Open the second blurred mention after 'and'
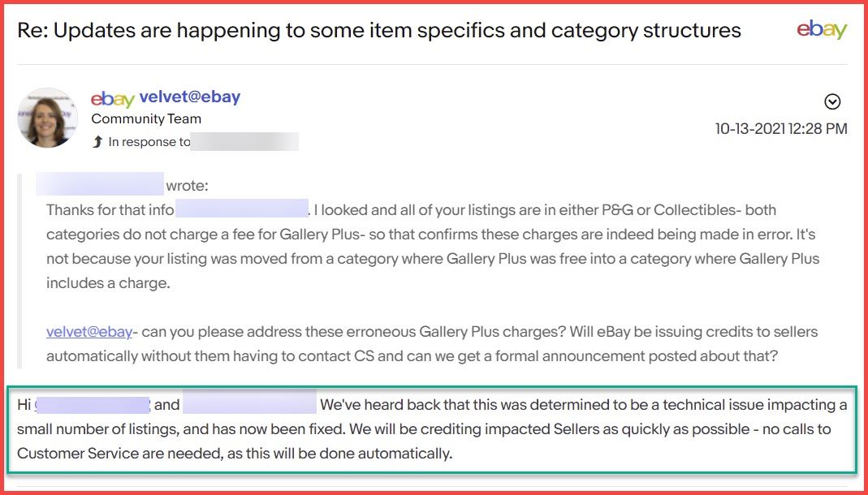Image resolution: width=868 pixels, height=495 pixels. [249, 402]
